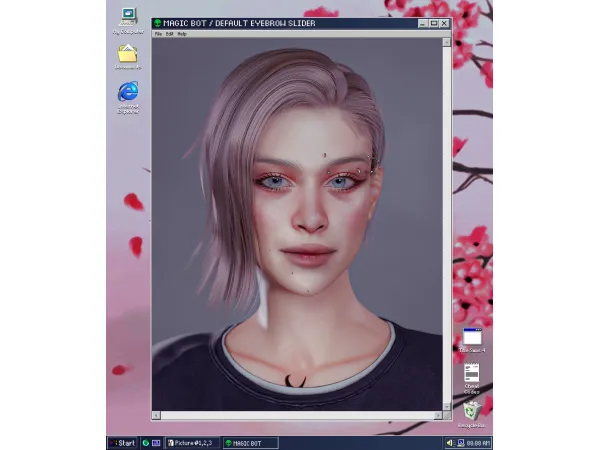Click vertical scrollbar up arrow
The image size is (600, 450).
(447, 42)
